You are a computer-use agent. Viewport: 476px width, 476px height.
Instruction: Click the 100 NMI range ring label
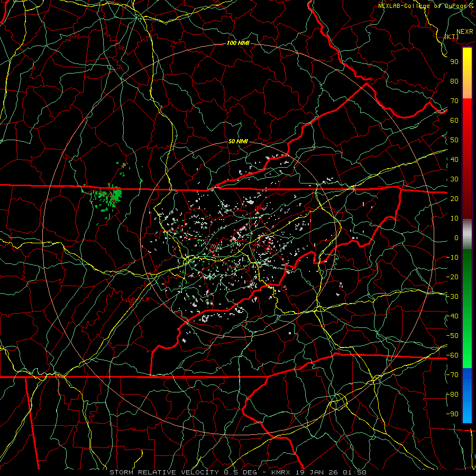pyautogui.click(x=238, y=43)
